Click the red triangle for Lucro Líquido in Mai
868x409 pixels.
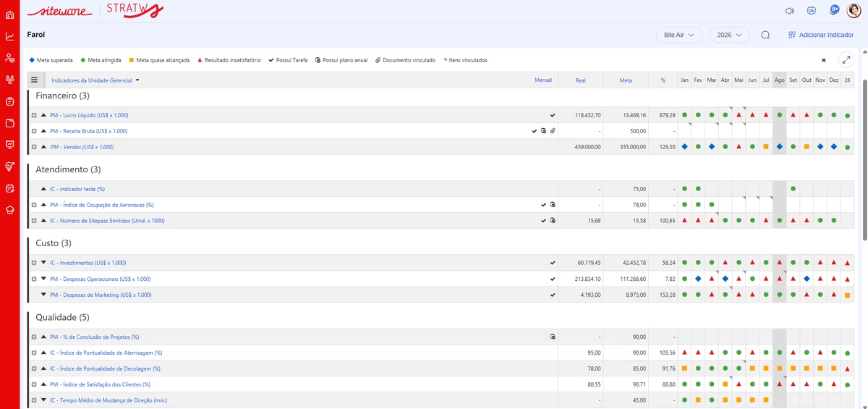739,115
